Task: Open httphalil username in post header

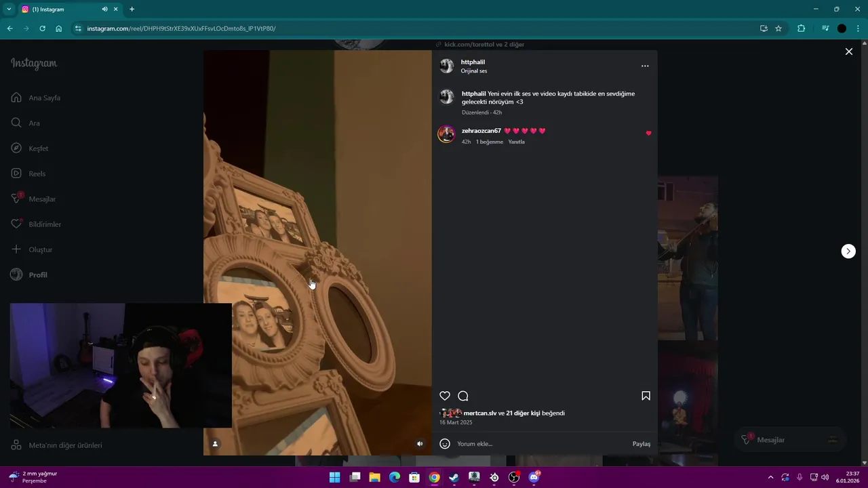Action: (473, 62)
